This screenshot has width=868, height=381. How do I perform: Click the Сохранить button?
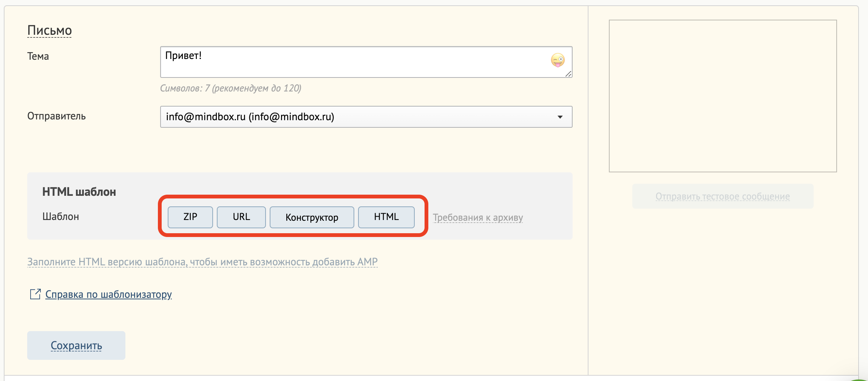click(76, 345)
